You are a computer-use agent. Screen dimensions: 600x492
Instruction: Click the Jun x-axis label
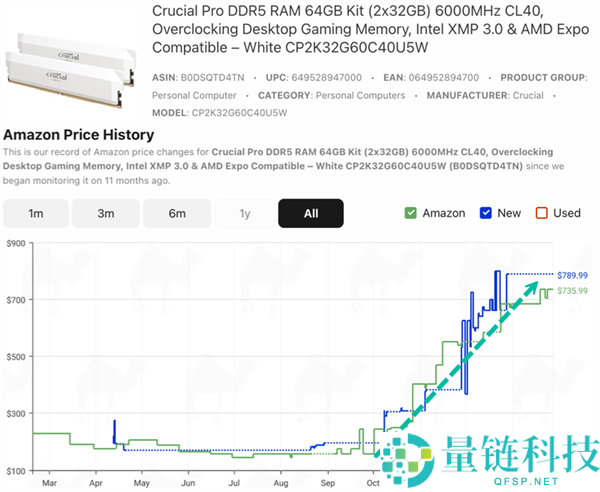(188, 483)
